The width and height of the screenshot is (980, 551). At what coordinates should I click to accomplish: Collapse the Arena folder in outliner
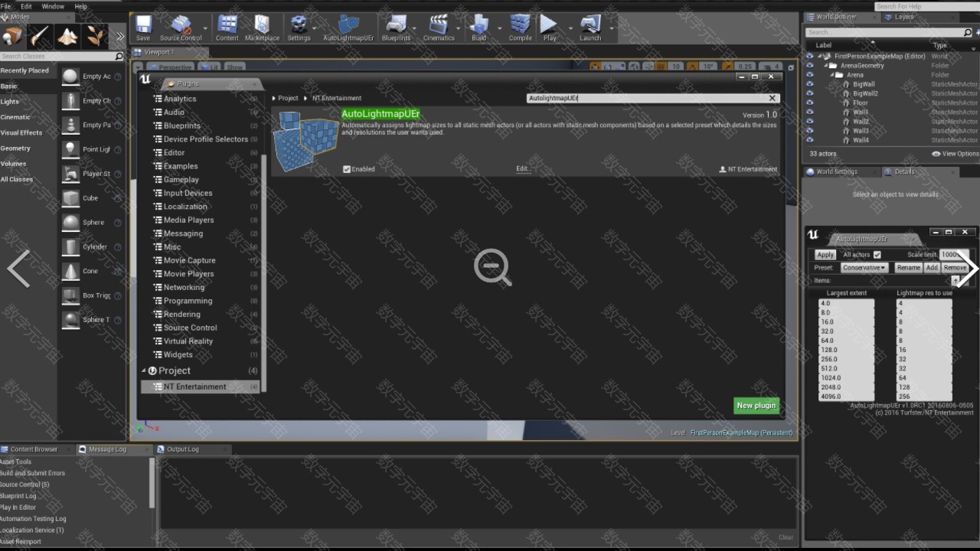(833, 75)
